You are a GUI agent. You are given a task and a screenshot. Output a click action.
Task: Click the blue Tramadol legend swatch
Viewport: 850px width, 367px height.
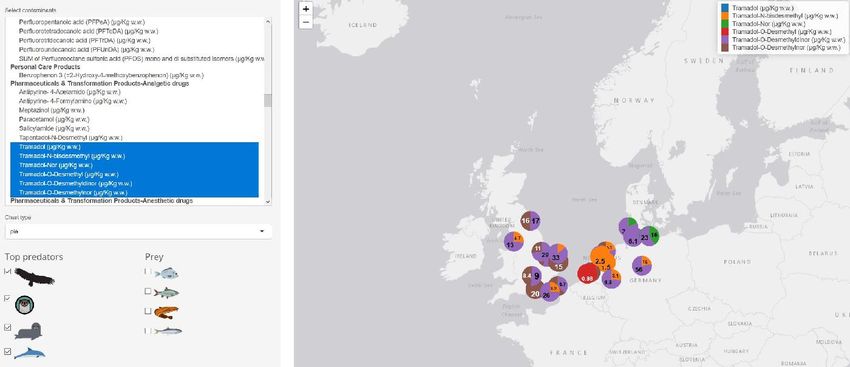[x=724, y=8]
